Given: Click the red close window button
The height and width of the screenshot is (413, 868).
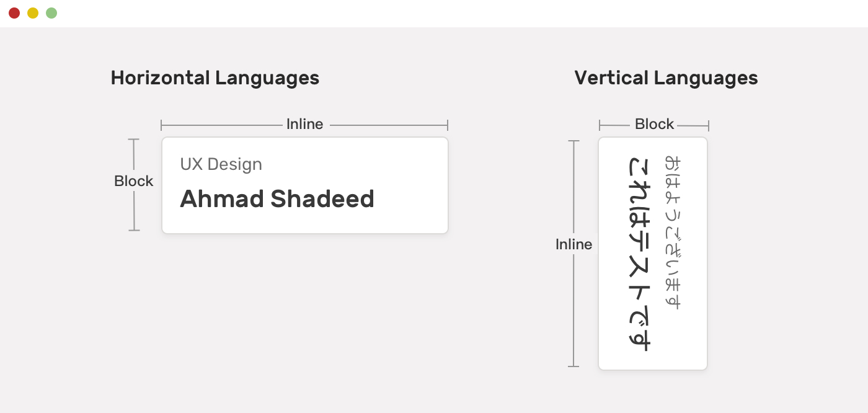Looking at the screenshot, I should point(14,13).
